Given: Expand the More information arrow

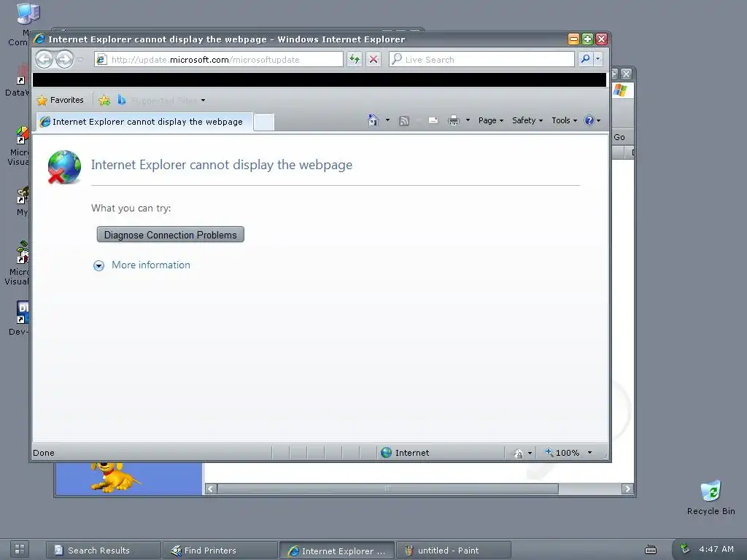Looking at the screenshot, I should pos(98,265).
